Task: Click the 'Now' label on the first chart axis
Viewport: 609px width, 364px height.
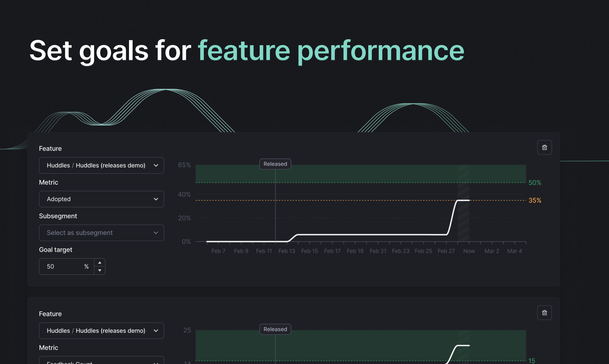Action: point(469,251)
